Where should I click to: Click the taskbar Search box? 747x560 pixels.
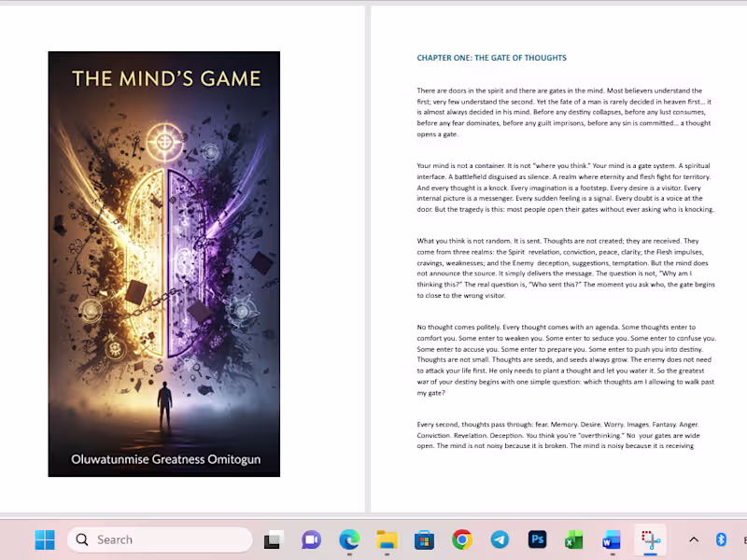tap(160, 539)
